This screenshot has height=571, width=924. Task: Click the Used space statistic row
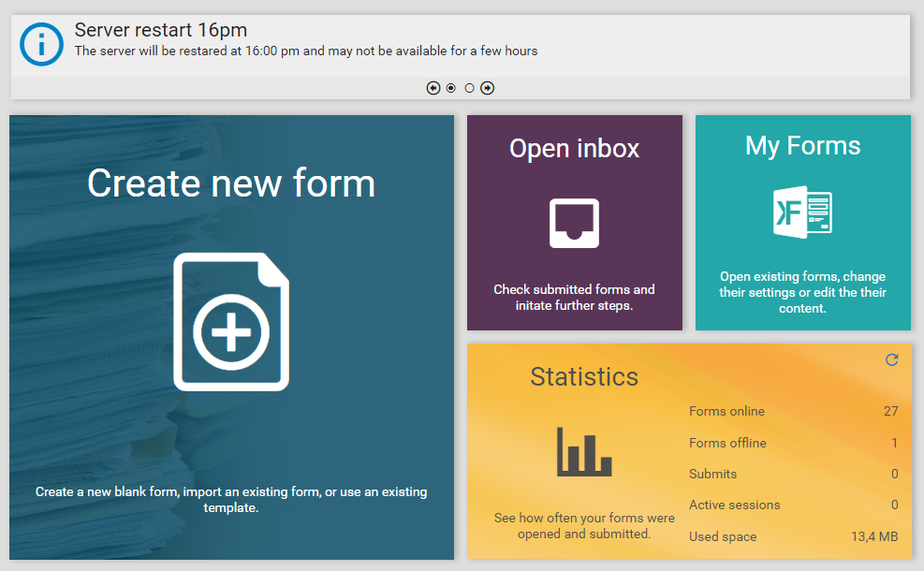[793, 536]
